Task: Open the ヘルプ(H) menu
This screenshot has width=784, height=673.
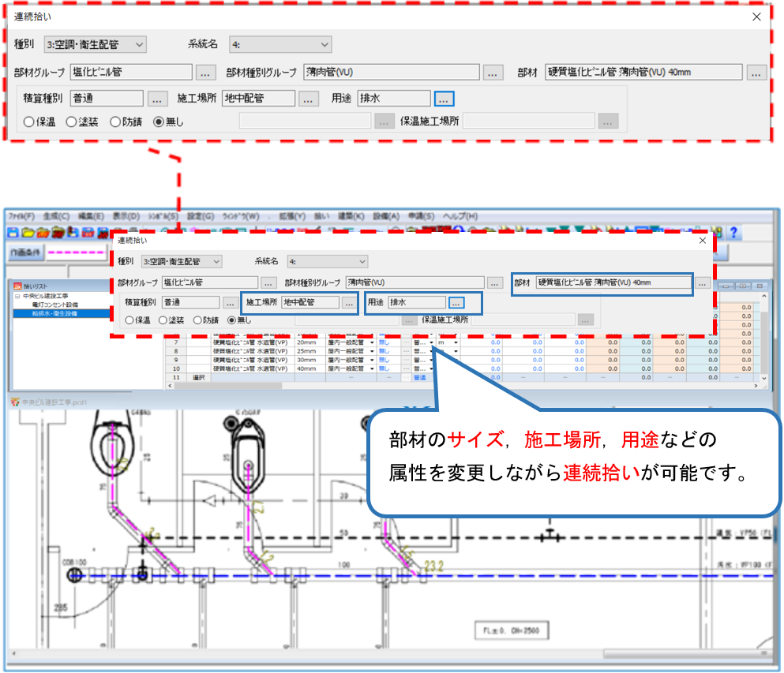Action: [460, 216]
